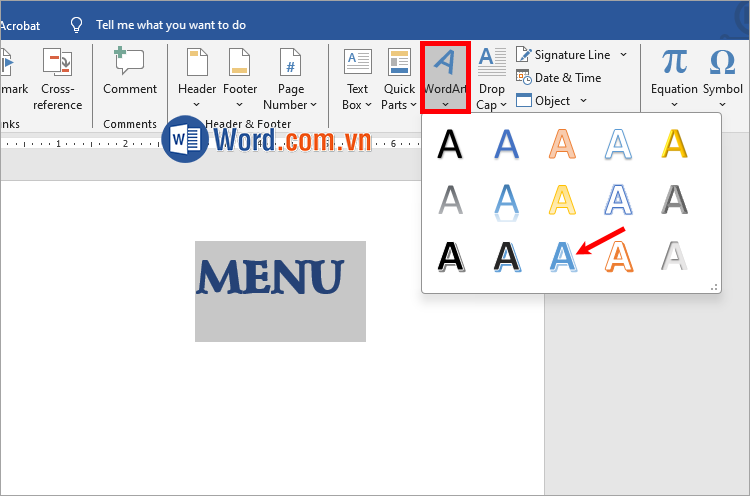Expand the Header dropdown arrow

[x=196, y=104]
